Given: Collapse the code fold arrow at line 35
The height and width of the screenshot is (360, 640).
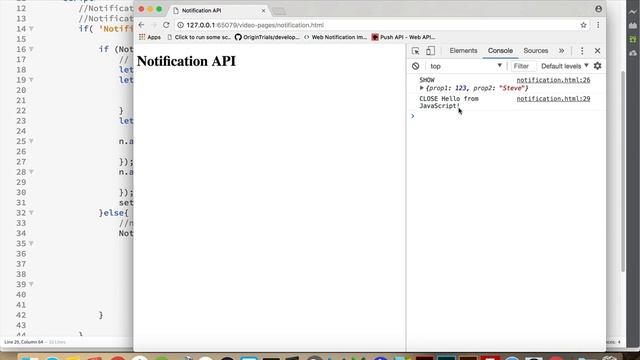Looking at the screenshot, I should click(x=31, y=243).
